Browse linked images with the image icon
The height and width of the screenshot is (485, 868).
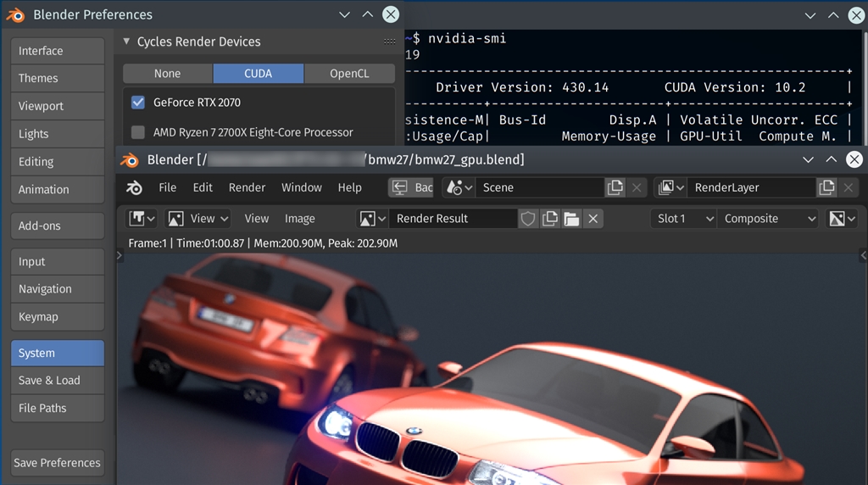[x=373, y=219]
